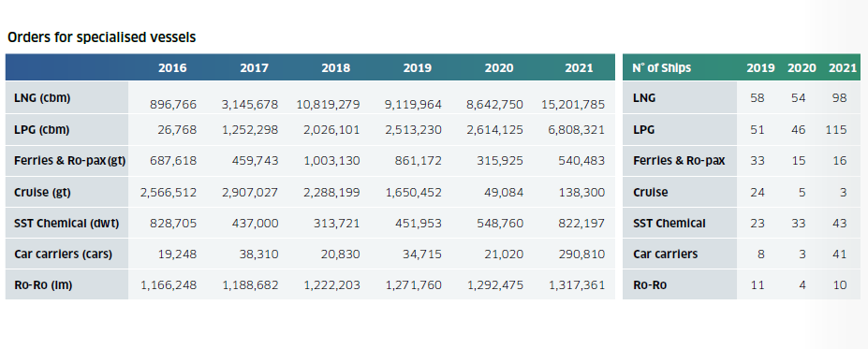The width and height of the screenshot is (868, 349).
Task: Select the 2021 header in orders table
Action: coord(579,68)
